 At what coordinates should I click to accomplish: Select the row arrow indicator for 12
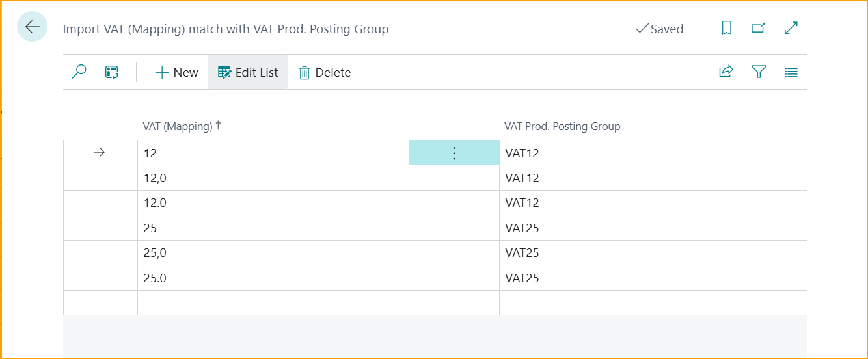click(100, 153)
